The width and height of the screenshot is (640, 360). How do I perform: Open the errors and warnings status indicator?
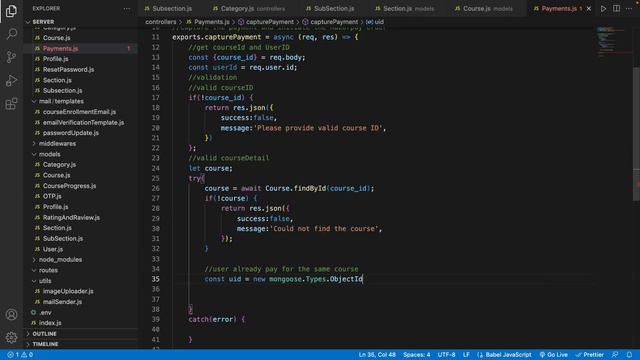20,355
